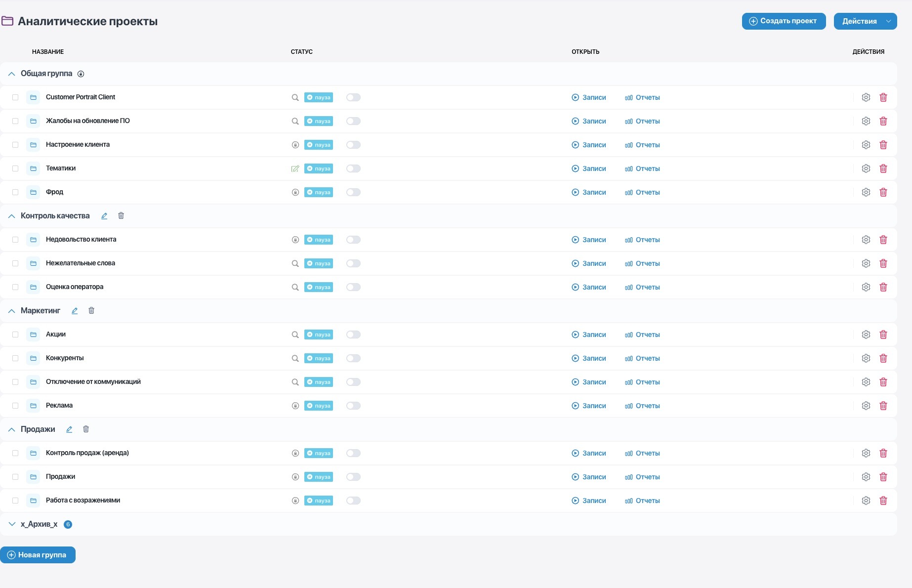Delete the Customer Portrait Client project
912x588 pixels.
[883, 97]
